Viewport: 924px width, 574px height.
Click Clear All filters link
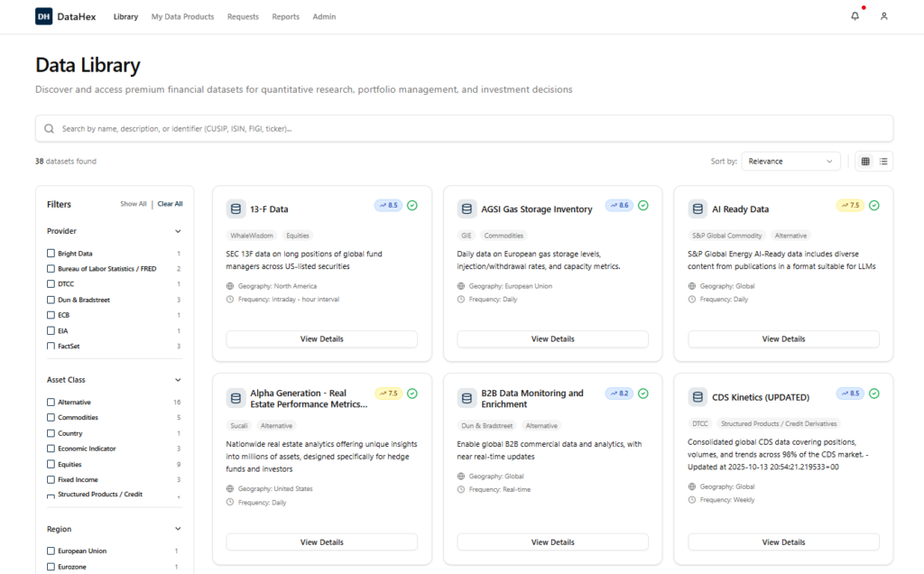pyautogui.click(x=171, y=204)
